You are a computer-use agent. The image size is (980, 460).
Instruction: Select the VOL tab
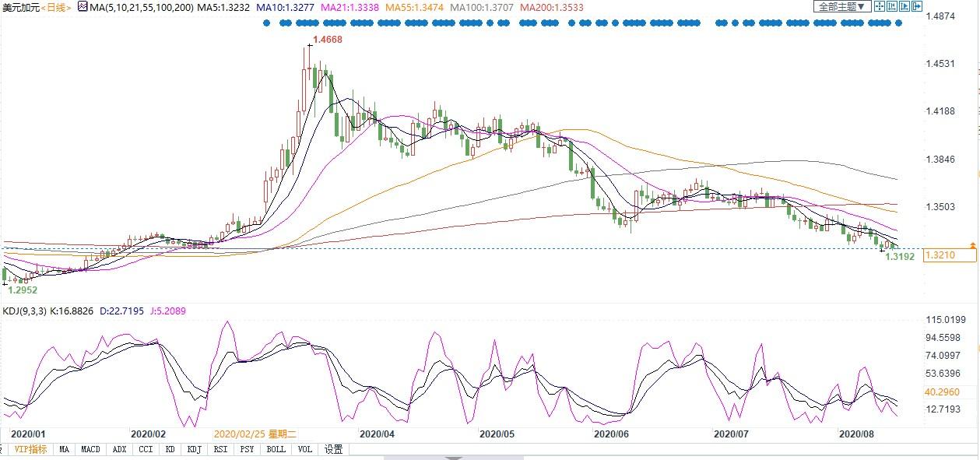305,449
